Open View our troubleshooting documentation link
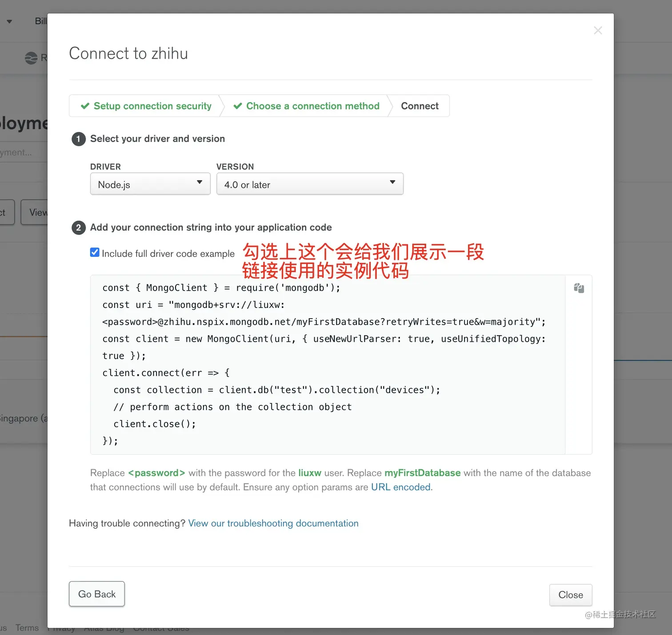The image size is (672, 635). click(x=273, y=523)
